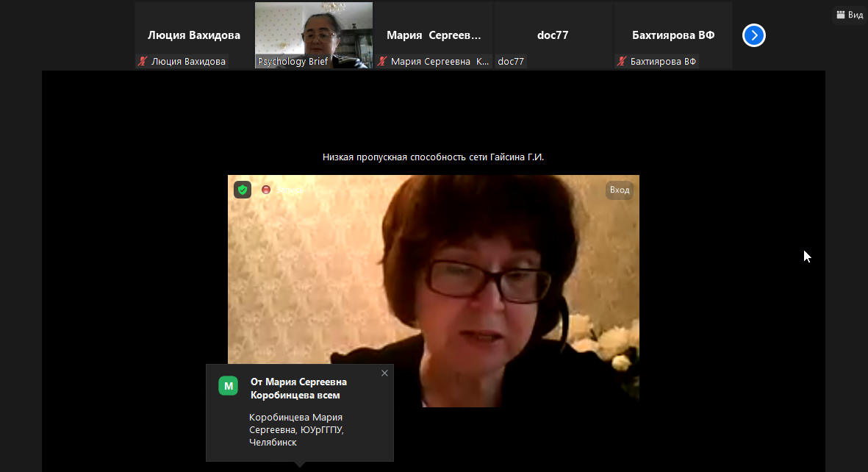Click muted mic icon beside Бахтиярова ВФ label
This screenshot has width=868, height=472.
point(622,62)
